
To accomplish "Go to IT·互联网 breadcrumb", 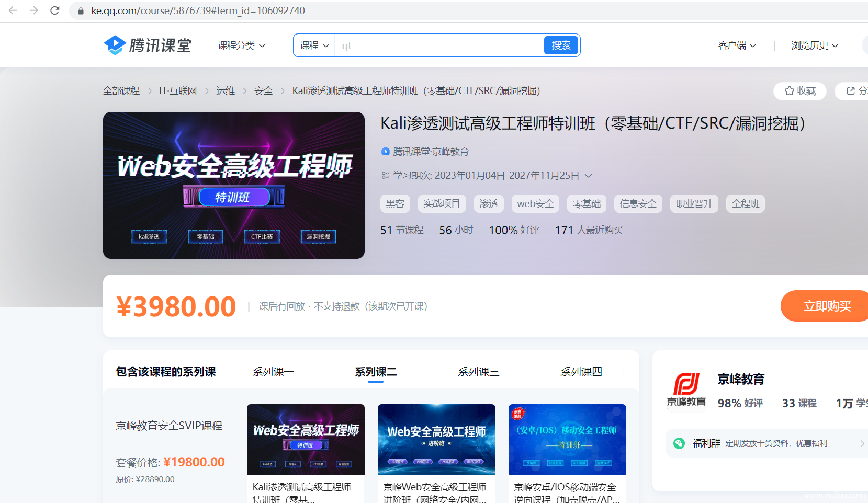I will [x=178, y=91].
